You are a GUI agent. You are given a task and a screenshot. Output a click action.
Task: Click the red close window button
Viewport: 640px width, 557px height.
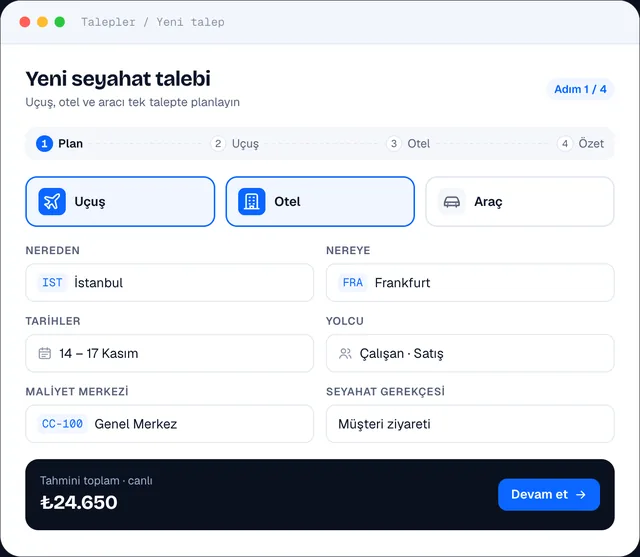click(25, 22)
